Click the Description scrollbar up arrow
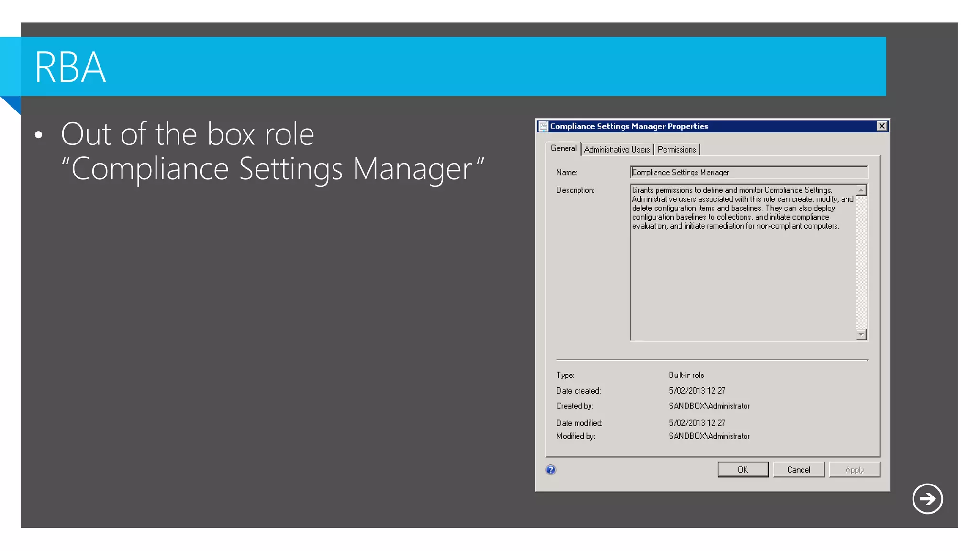This screenshot has width=980, height=551. coord(861,190)
